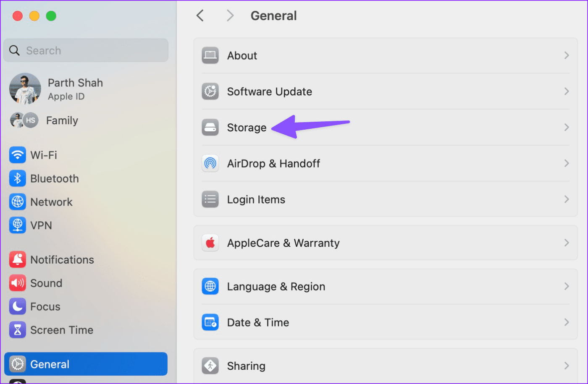Screen dimensions: 588x384
Task: Click the Bluetooth icon in sidebar
Action: click(x=17, y=178)
